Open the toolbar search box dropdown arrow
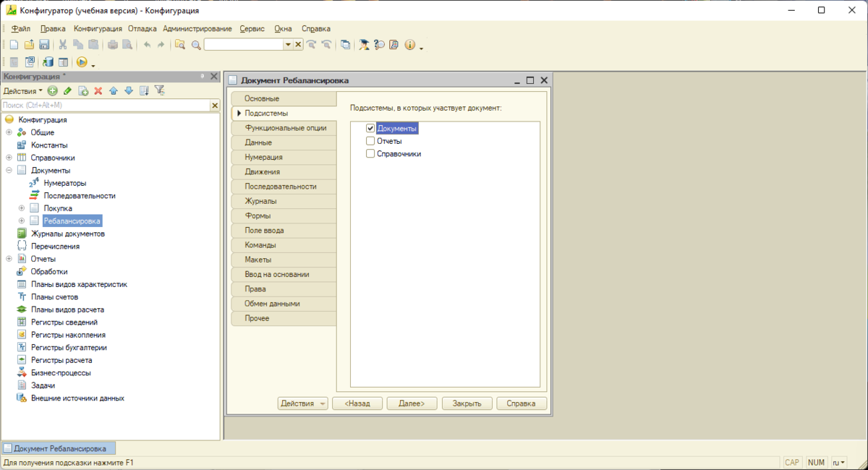The width and height of the screenshot is (868, 470). click(x=289, y=45)
